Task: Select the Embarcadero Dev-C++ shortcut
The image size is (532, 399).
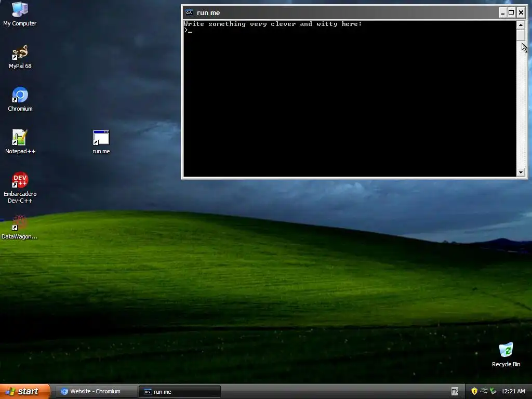Action: pyautogui.click(x=20, y=188)
